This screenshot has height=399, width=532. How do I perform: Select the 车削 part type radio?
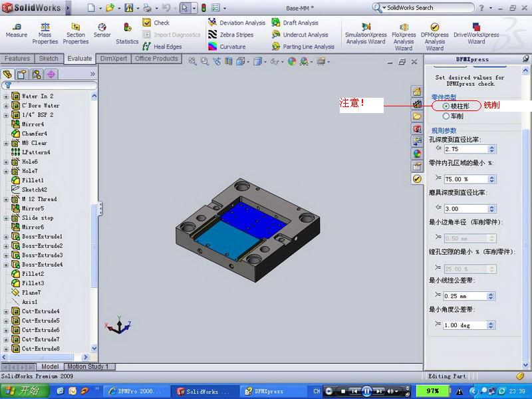446,116
